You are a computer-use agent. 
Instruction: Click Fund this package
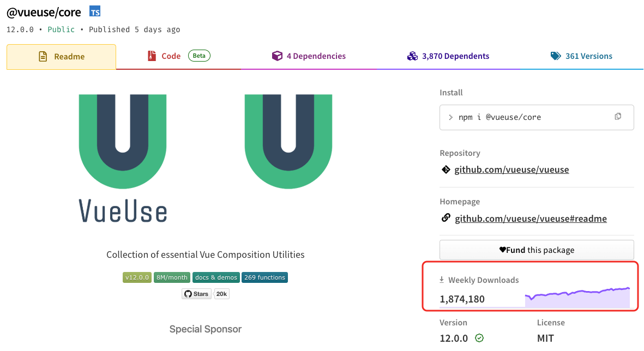[537, 250]
